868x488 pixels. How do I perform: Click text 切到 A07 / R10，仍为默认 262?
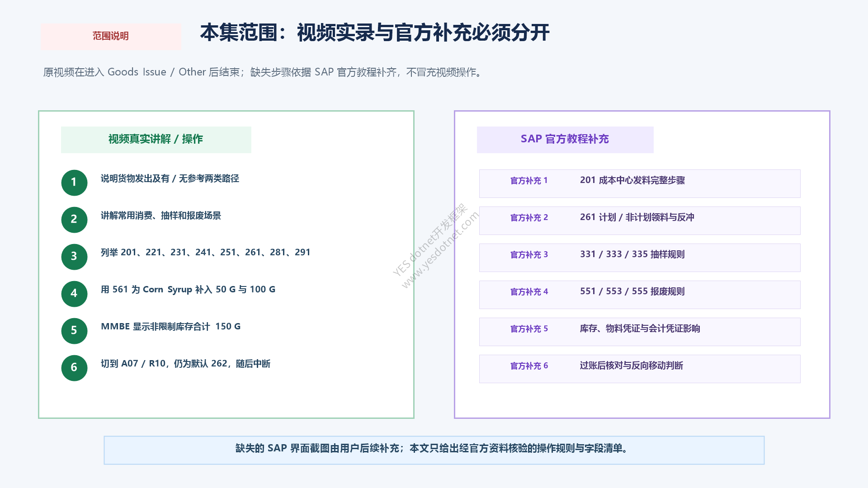[x=185, y=364]
